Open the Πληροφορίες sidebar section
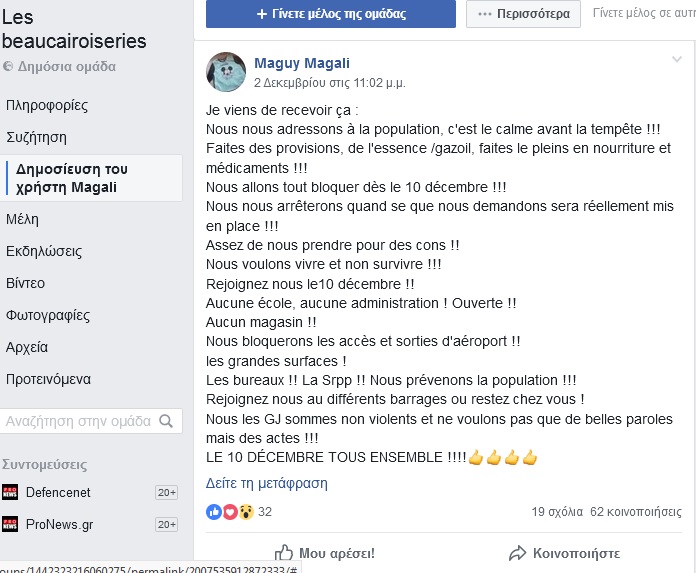696x573 pixels. (46, 105)
